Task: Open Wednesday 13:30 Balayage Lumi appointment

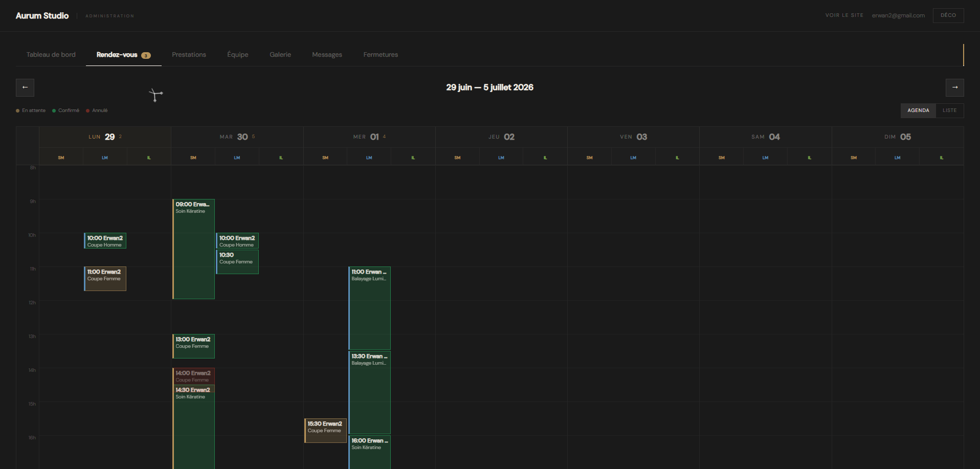Action: 369,393
